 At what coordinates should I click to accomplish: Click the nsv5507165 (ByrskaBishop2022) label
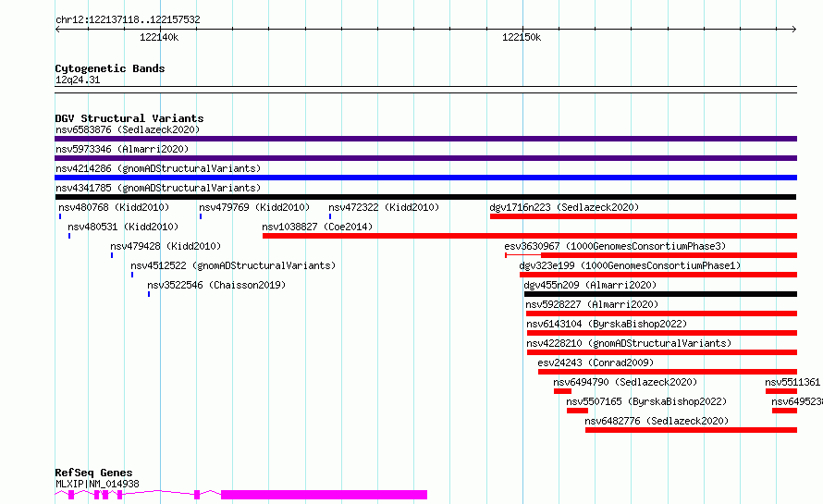pyautogui.click(x=646, y=401)
